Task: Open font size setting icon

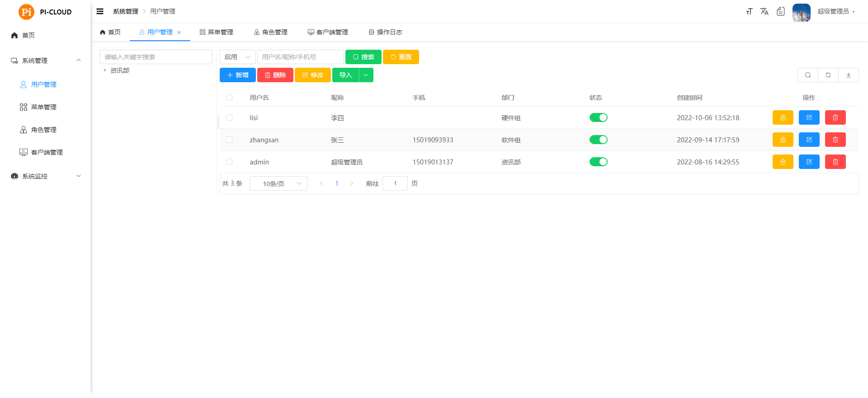Action: (x=749, y=11)
